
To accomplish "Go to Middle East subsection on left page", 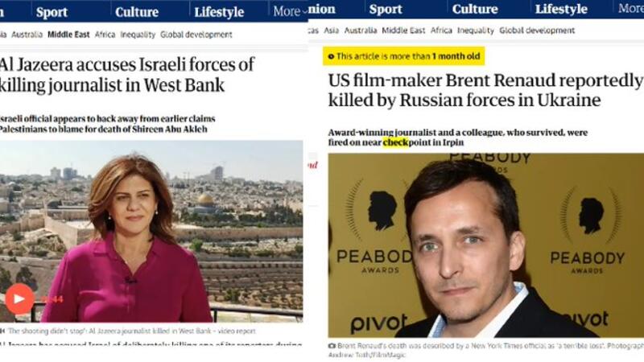I will click(x=68, y=35).
